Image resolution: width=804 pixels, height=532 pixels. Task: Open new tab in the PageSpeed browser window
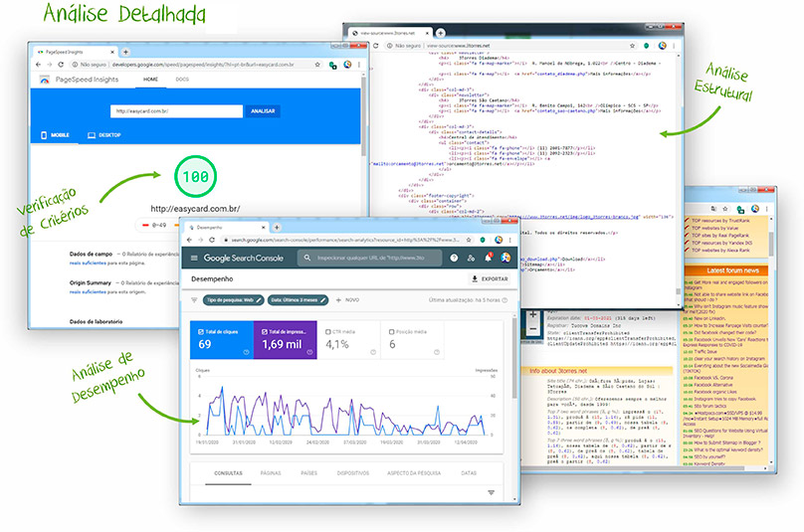[125, 52]
